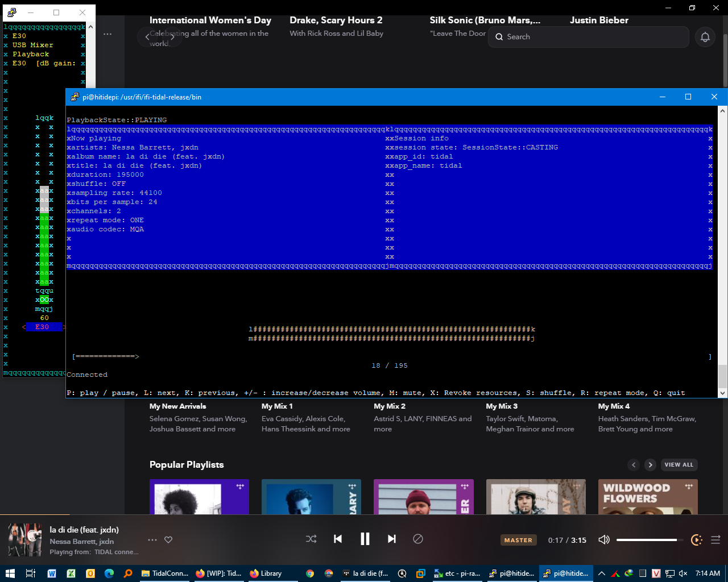Switch to the Firefox Library window
This screenshot has width=728, height=582.
(x=272, y=573)
